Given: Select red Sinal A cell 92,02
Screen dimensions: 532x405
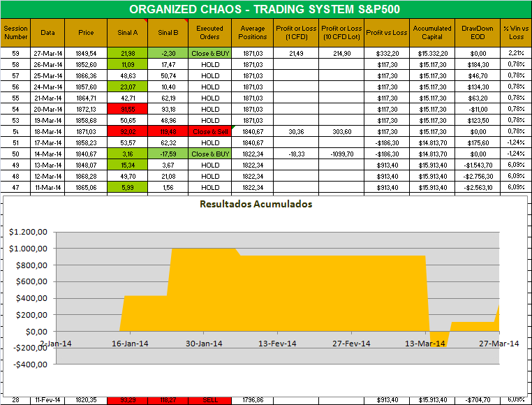Looking at the screenshot, I should (128, 132).
